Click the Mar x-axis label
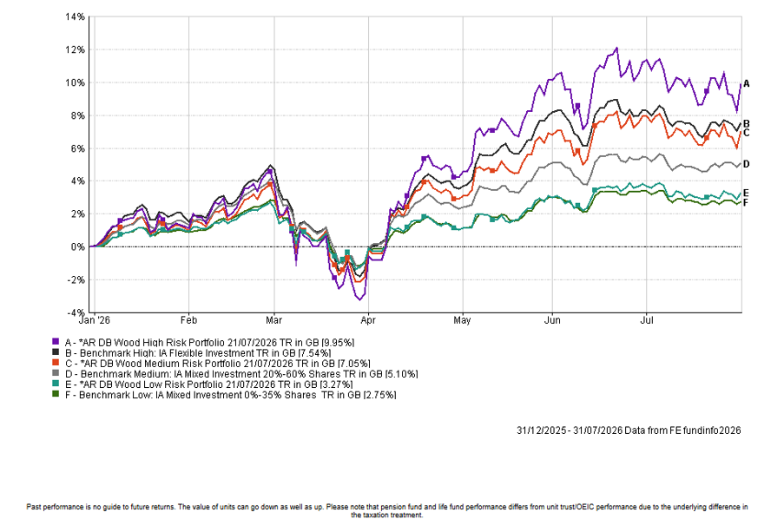 click(x=274, y=320)
